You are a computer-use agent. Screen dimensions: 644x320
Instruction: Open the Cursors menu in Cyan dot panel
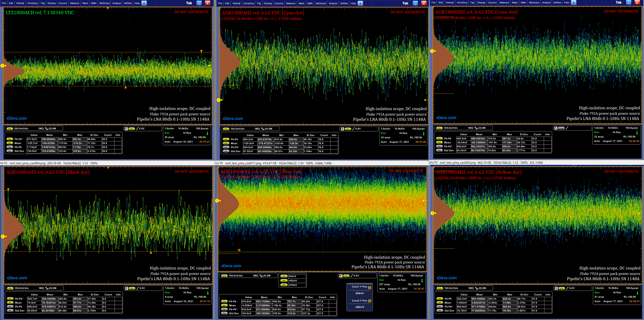pyautogui.click(x=279, y=4)
